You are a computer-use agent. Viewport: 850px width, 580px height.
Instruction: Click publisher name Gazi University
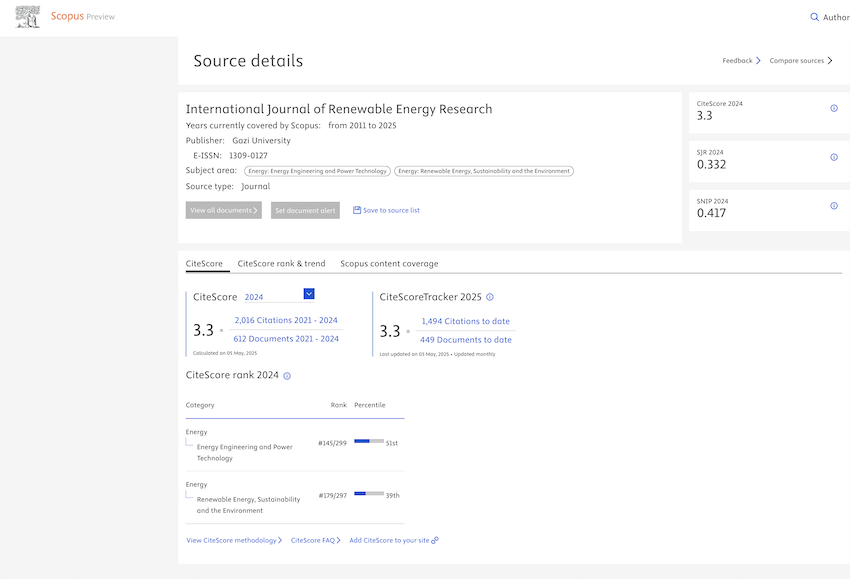261,140
